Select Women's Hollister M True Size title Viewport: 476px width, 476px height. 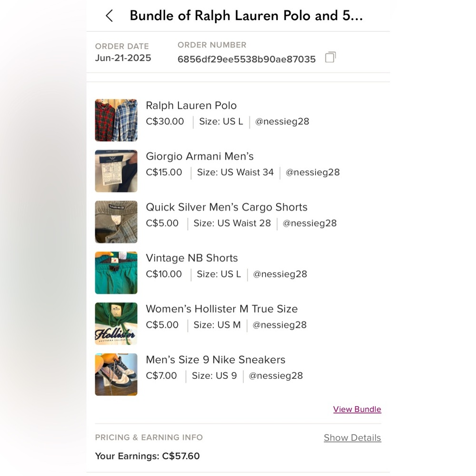click(x=222, y=309)
